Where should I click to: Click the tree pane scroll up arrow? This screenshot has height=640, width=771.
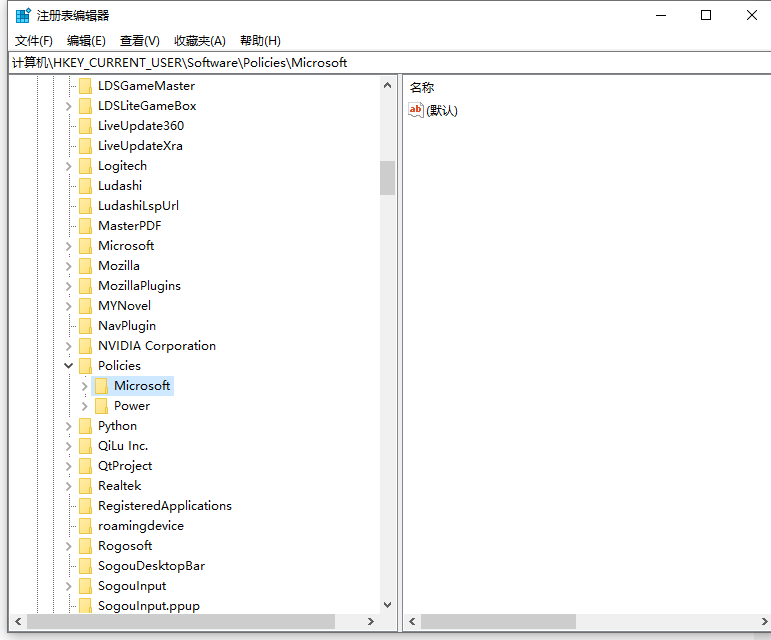point(387,86)
